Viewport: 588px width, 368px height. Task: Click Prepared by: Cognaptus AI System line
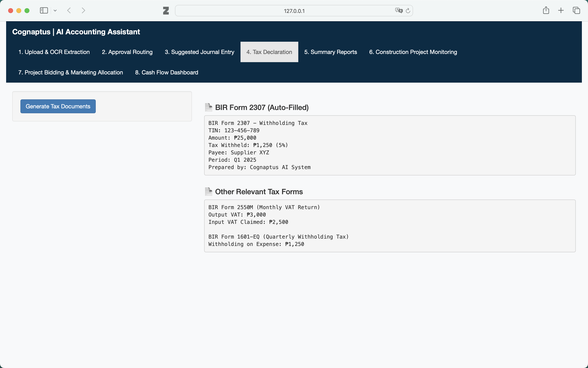pyautogui.click(x=259, y=167)
